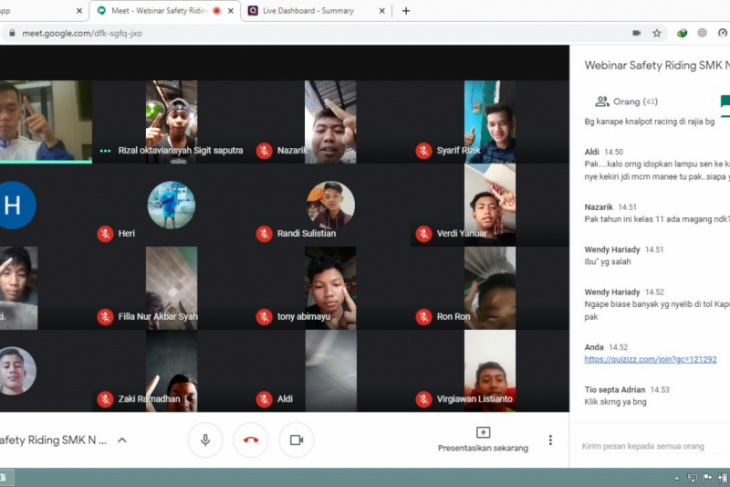
Task: Click the Aldi 14.50 chat message name
Action: (592, 152)
